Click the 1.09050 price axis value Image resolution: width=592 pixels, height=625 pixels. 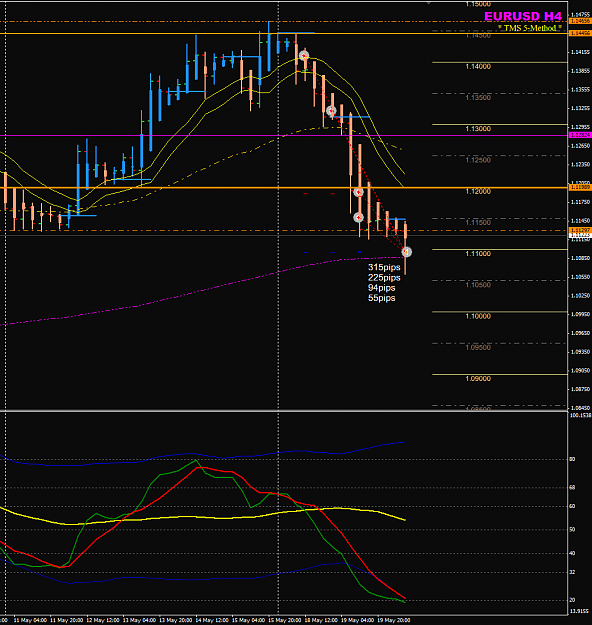point(580,371)
